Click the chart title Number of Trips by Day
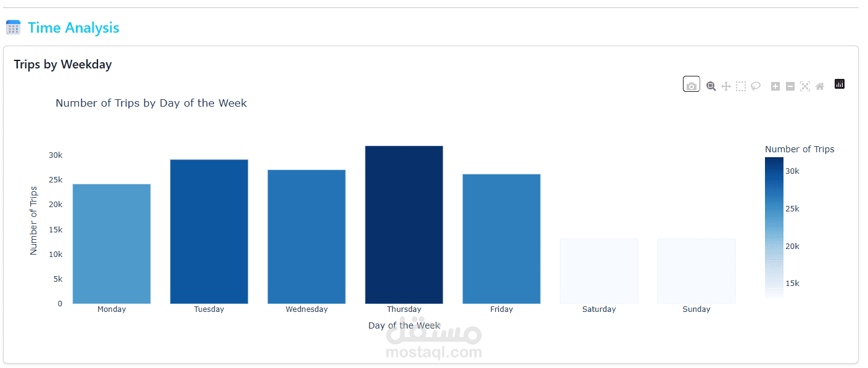 point(151,103)
